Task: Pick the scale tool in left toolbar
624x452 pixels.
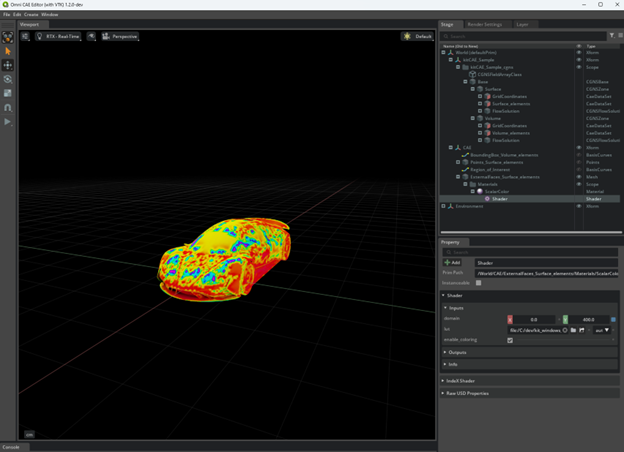Action: (x=8, y=93)
